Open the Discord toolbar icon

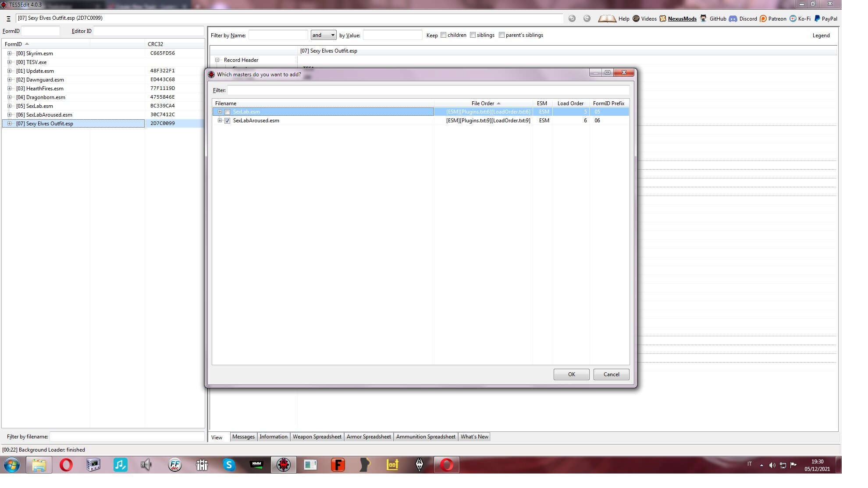click(x=733, y=18)
